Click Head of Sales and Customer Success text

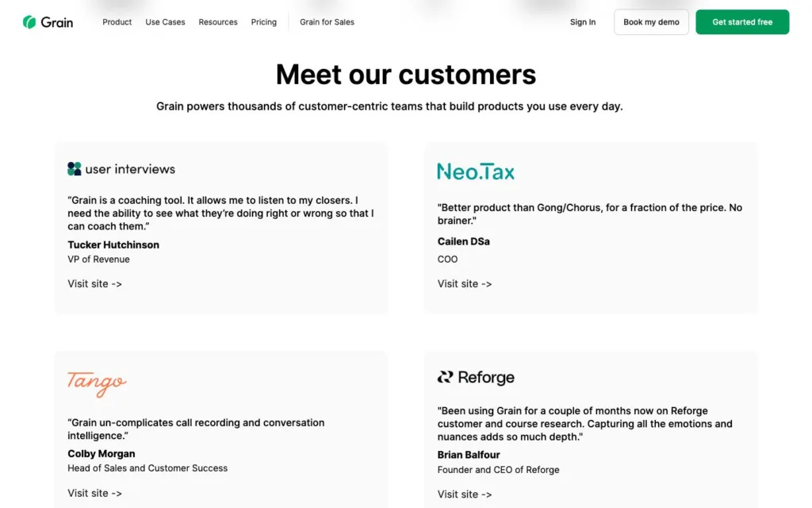[x=147, y=468]
